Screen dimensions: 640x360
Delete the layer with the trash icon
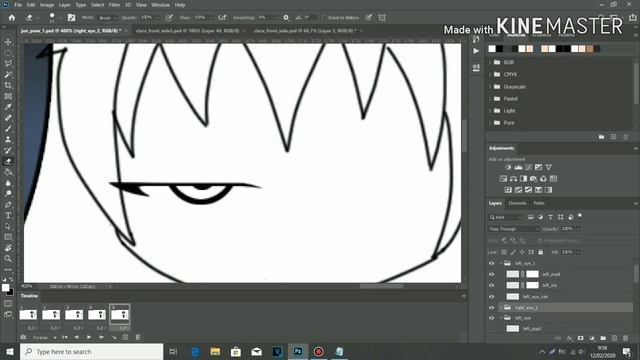click(x=626, y=338)
